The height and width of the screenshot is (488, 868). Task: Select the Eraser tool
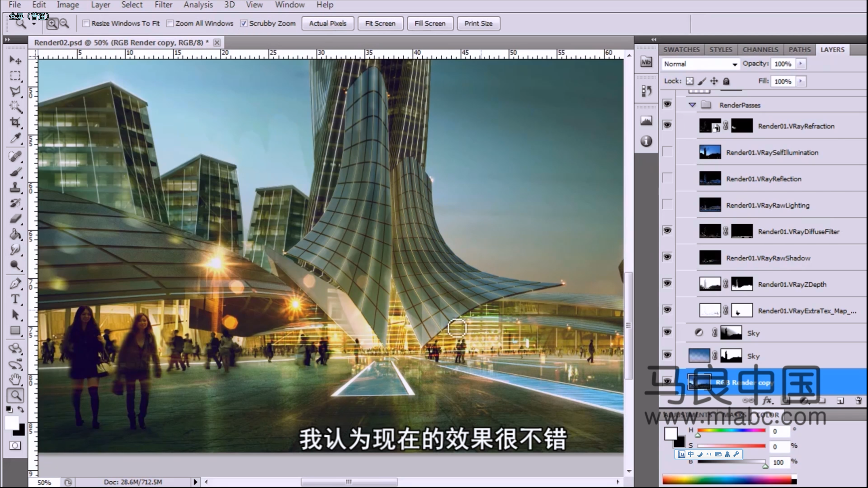[x=15, y=218]
